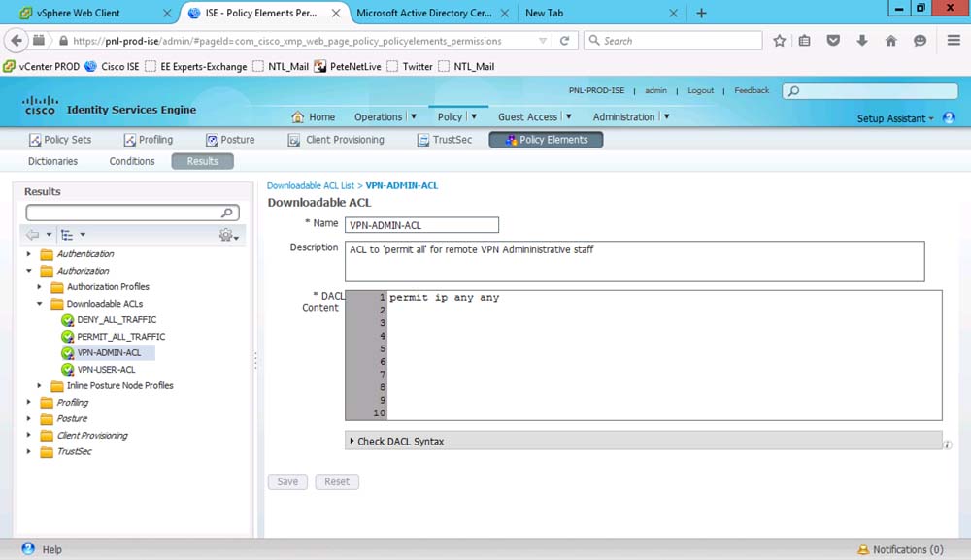Expand Inline Posture Node Profiles
Screen dimensions: 971x560
(39, 386)
